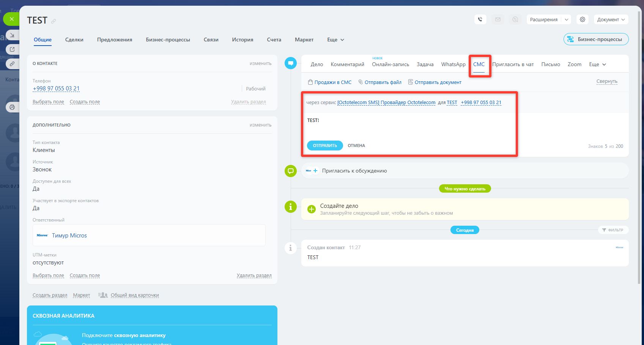This screenshot has width=644, height=345.
Task: Click the blue chat bubble timeline icon
Action: (x=291, y=63)
